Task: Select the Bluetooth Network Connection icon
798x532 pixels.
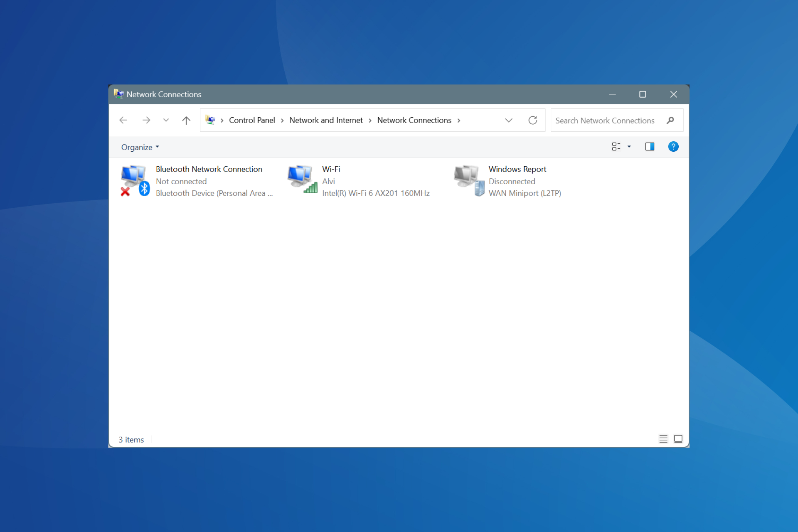Action: [x=135, y=181]
